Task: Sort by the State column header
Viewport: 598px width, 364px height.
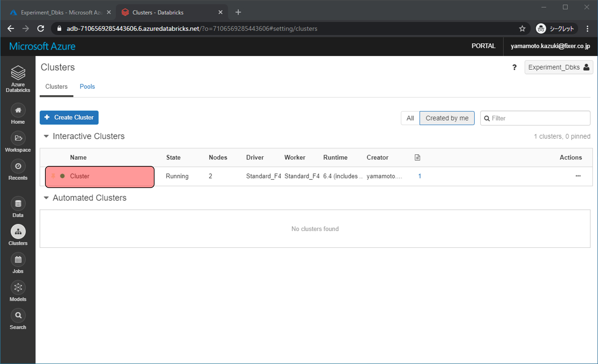Action: click(173, 158)
